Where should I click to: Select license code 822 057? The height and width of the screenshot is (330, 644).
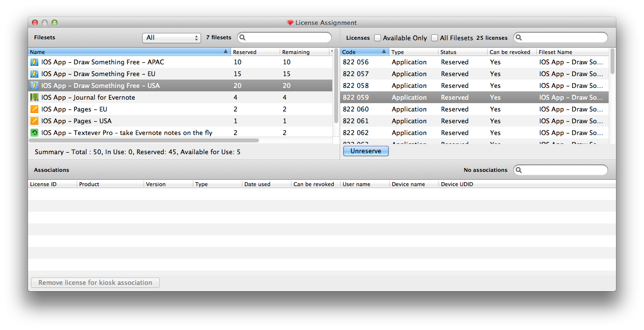(x=474, y=74)
